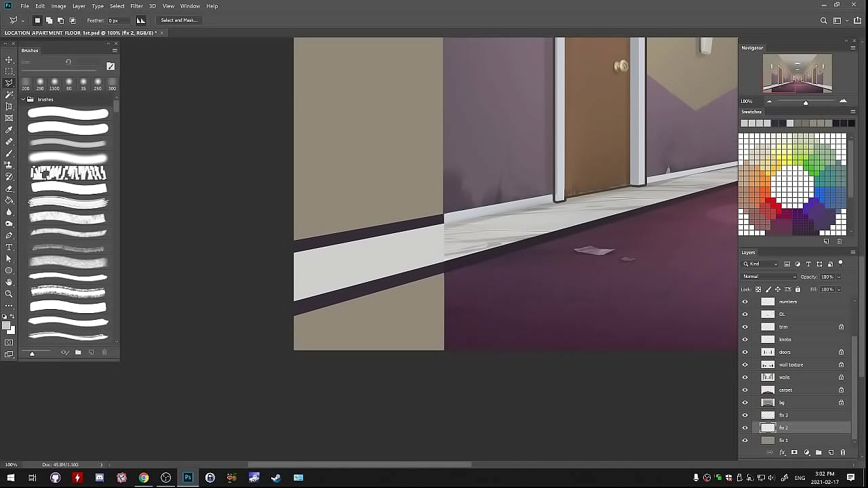
Task: Activate the Paint Bucket tool
Action: point(9,200)
